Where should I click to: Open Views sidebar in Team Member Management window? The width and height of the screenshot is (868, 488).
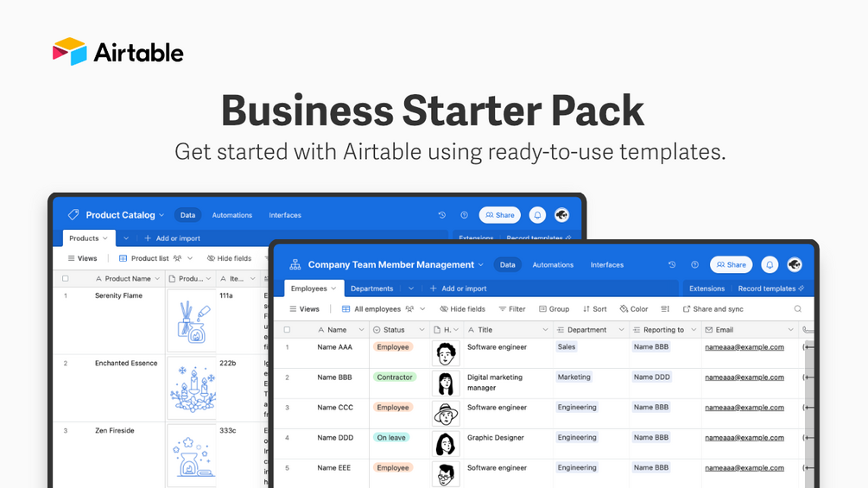point(305,308)
